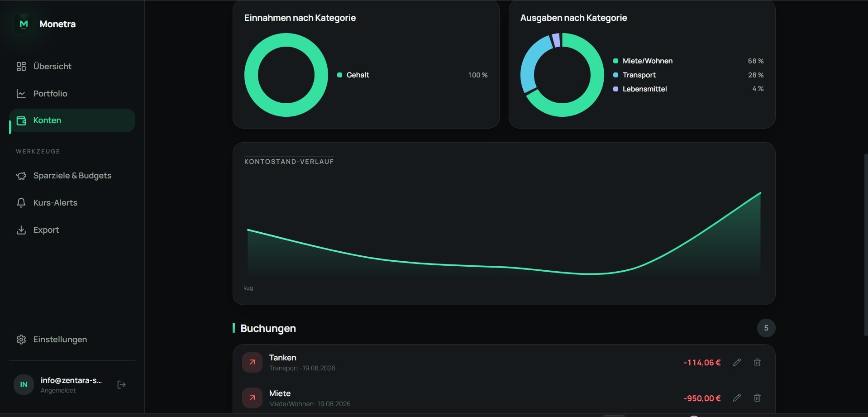Click the Sparziele piggy bank icon
This screenshot has width=868, height=417.
21,176
